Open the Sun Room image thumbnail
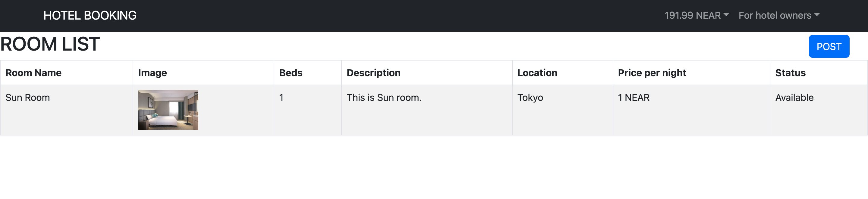The width and height of the screenshot is (868, 199). 168,110
